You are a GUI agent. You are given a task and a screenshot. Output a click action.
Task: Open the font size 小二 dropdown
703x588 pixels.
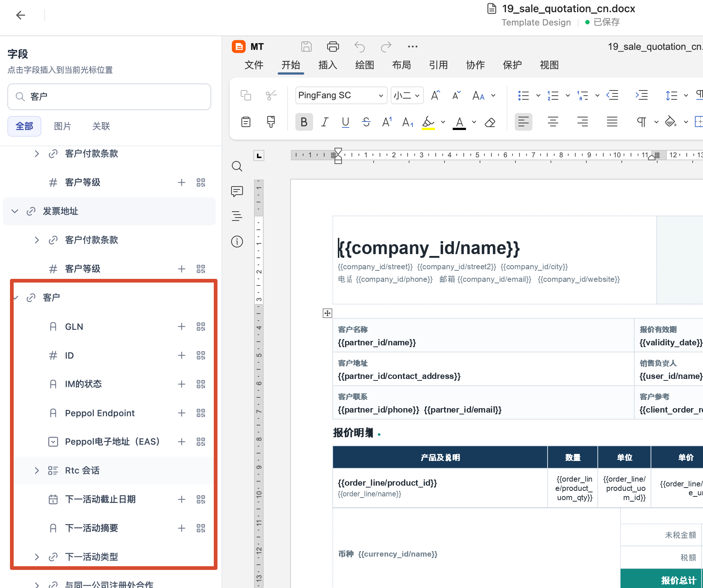click(x=407, y=95)
